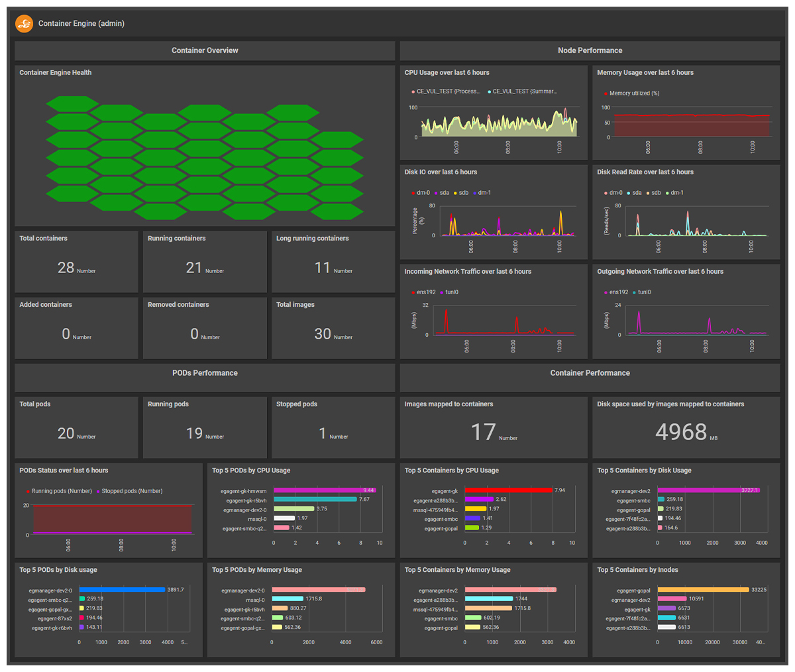Hide Stopped pods (Number) legend series

pos(131,491)
